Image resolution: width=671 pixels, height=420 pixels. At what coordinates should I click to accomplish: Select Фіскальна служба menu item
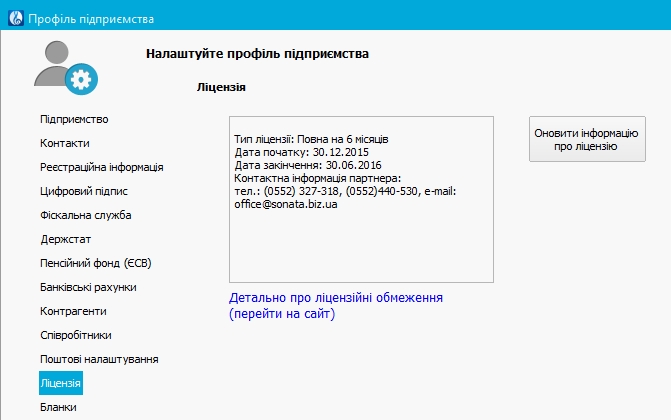click(86, 215)
